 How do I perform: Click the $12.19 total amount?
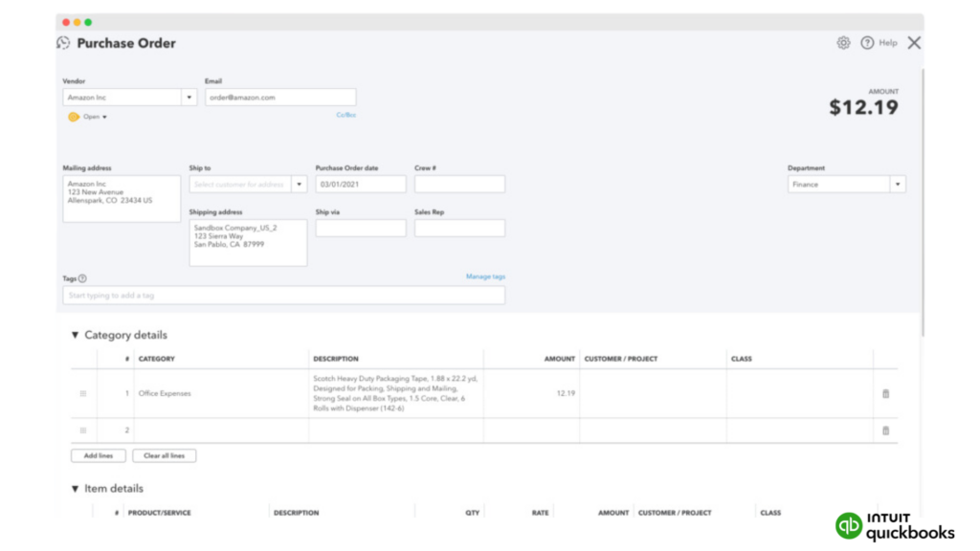click(864, 107)
